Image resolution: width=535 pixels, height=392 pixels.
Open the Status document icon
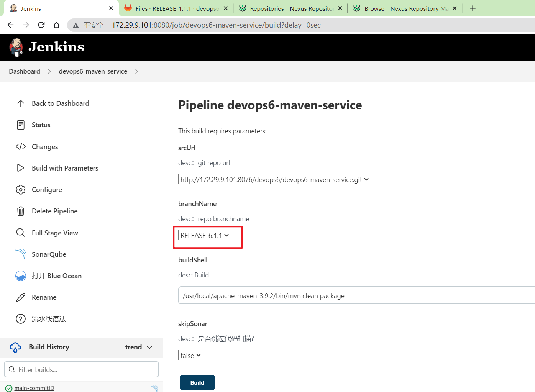coord(21,125)
